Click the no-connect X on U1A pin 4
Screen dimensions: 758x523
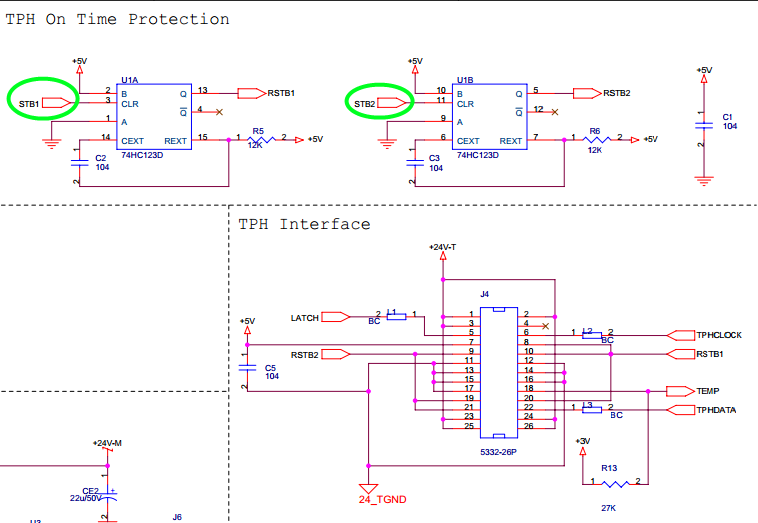click(x=219, y=112)
